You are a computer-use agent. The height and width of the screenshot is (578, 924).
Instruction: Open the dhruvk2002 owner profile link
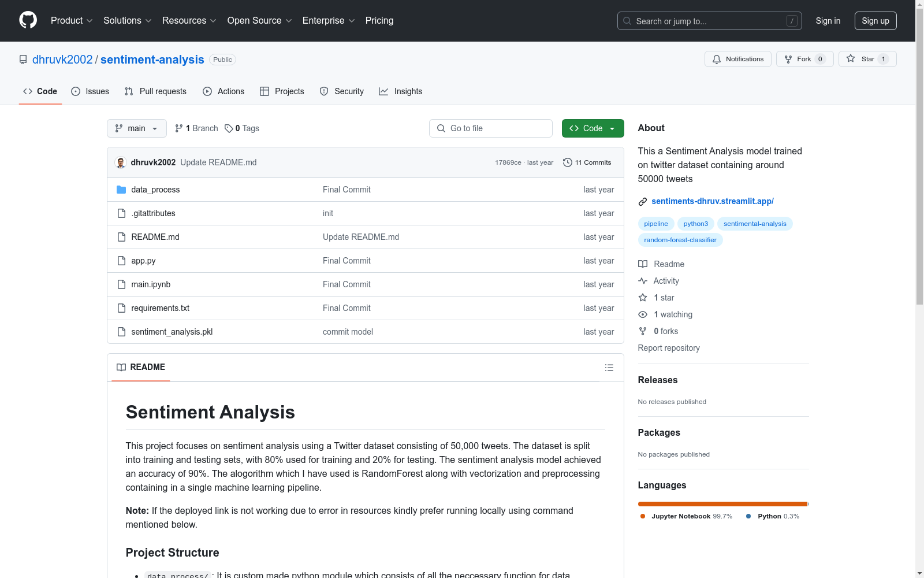tap(62, 60)
